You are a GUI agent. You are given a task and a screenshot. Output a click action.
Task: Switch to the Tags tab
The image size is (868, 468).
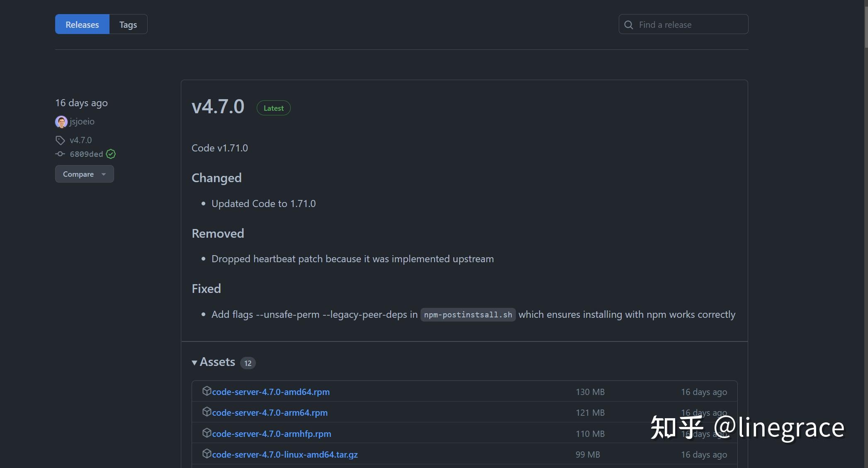(128, 24)
